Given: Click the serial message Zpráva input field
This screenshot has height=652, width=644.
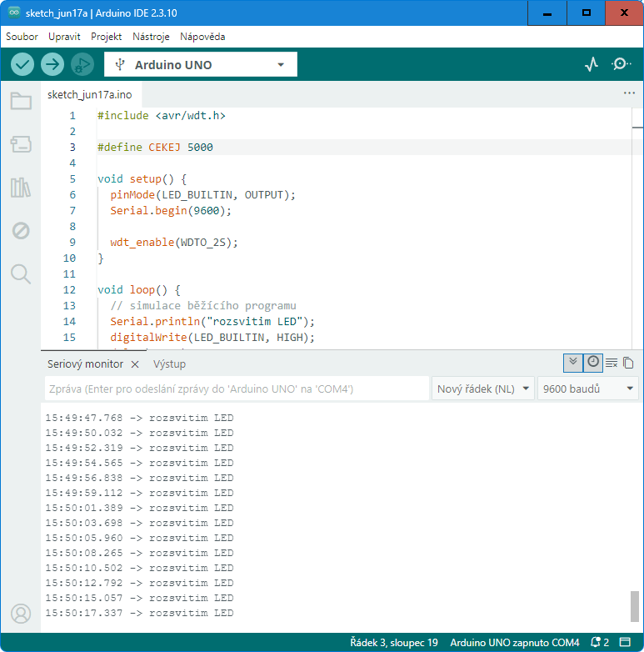Looking at the screenshot, I should click(x=237, y=389).
